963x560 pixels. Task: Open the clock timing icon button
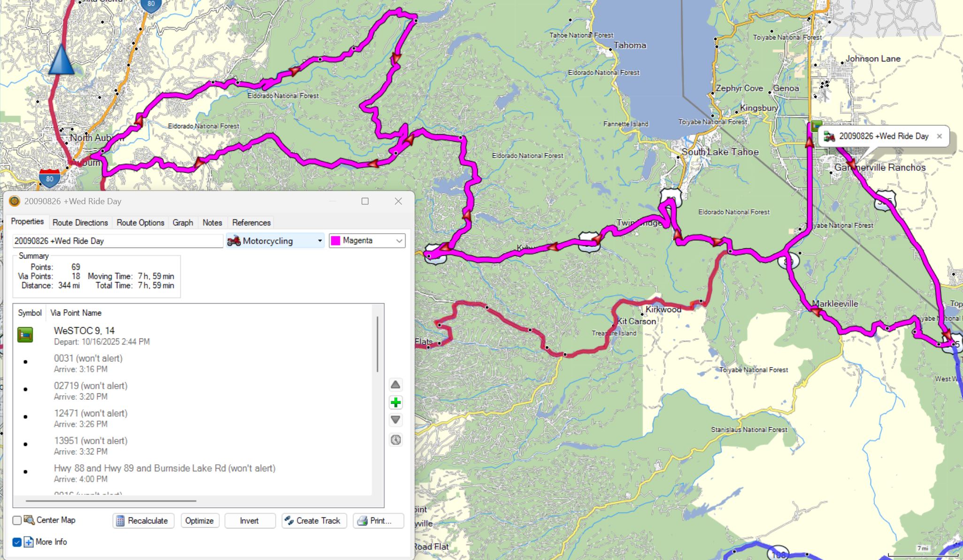(x=395, y=440)
